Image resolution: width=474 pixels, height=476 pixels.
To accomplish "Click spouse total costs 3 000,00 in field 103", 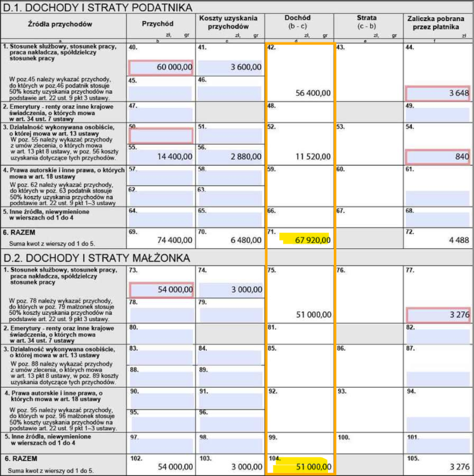I will 247,467.
